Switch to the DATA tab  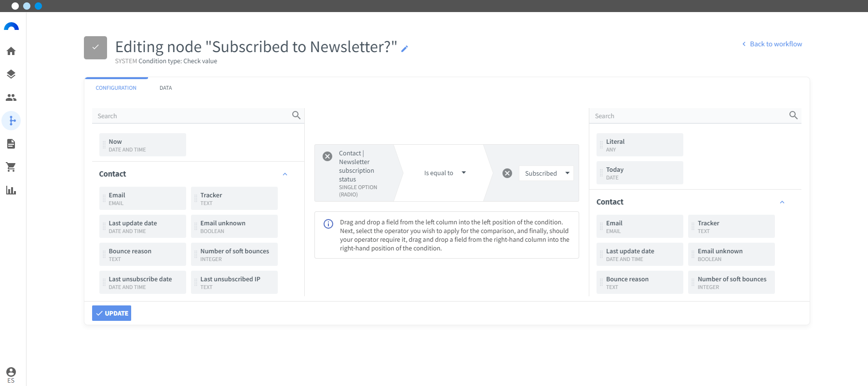tap(166, 88)
